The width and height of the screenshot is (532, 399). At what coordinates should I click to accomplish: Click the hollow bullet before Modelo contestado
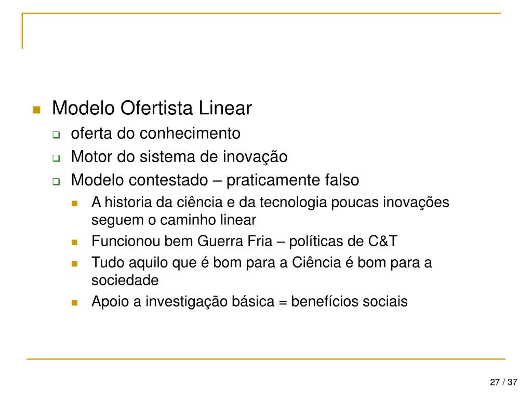[x=56, y=182]
